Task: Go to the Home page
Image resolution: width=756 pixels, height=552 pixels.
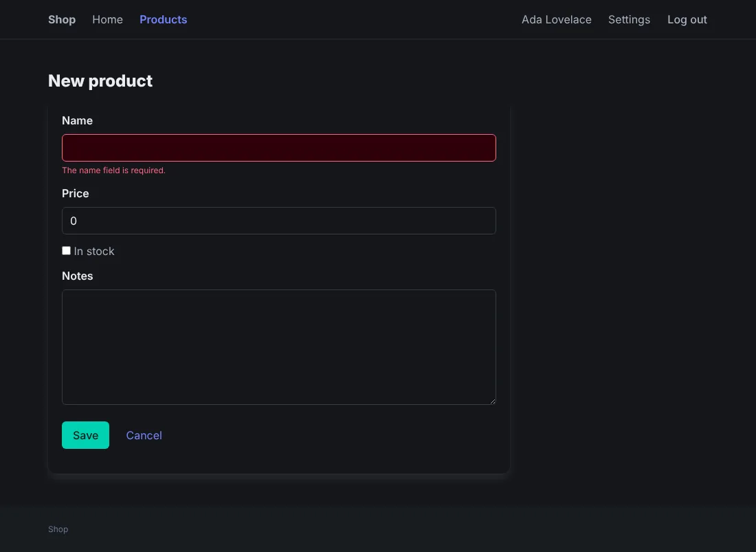Action: [107, 20]
